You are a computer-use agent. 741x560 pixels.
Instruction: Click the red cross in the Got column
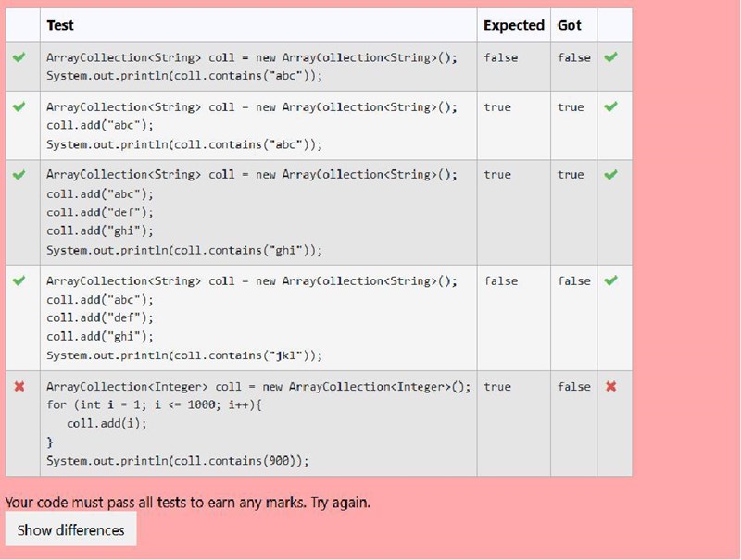click(x=611, y=387)
